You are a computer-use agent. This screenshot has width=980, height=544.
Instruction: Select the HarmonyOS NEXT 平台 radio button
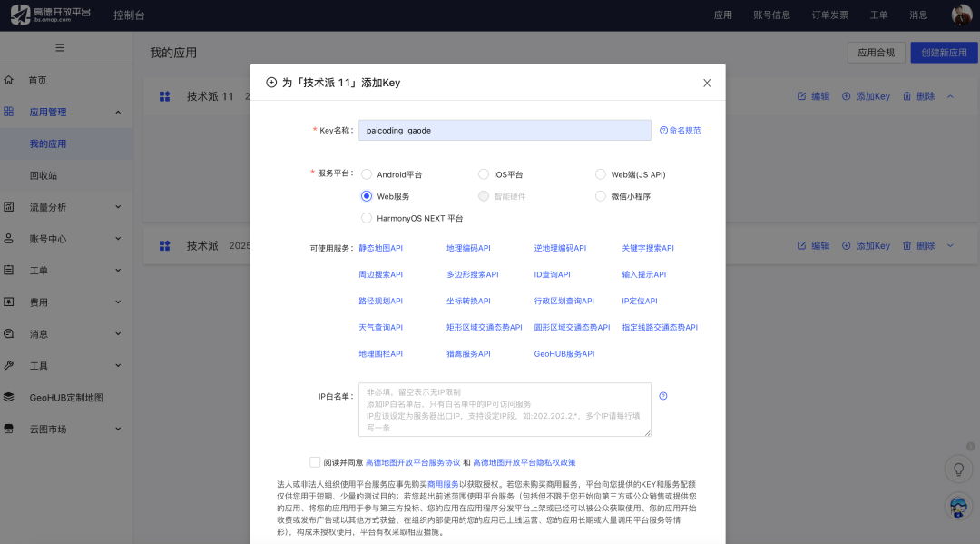coord(367,218)
